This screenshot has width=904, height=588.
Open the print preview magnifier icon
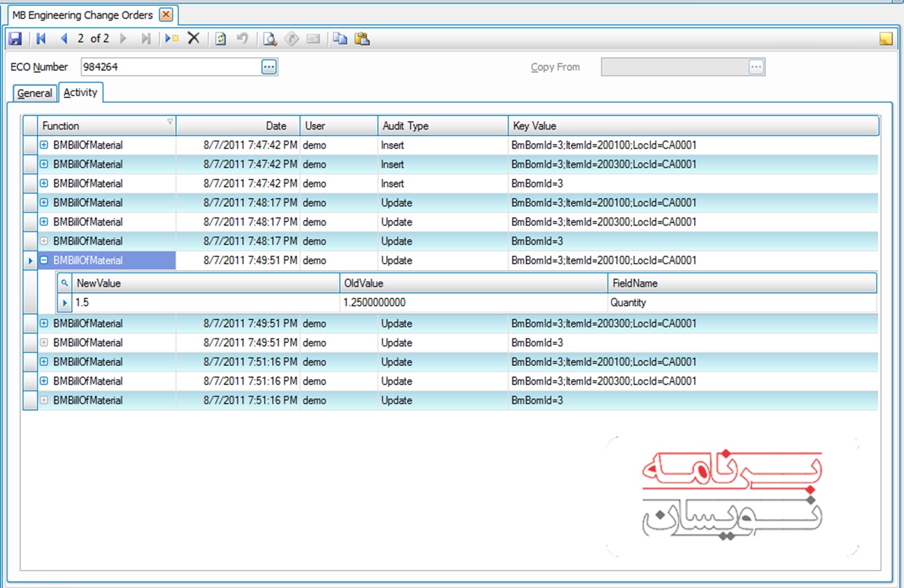pos(270,39)
